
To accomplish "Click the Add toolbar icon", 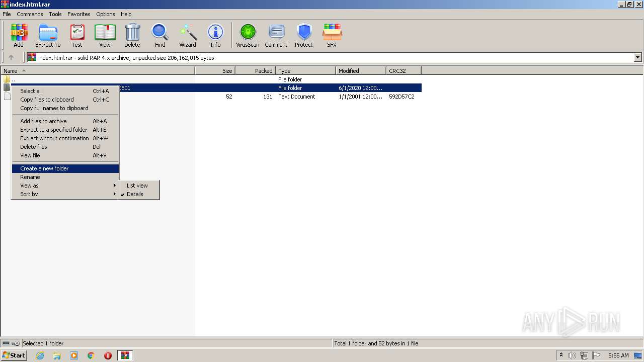I will (x=19, y=36).
